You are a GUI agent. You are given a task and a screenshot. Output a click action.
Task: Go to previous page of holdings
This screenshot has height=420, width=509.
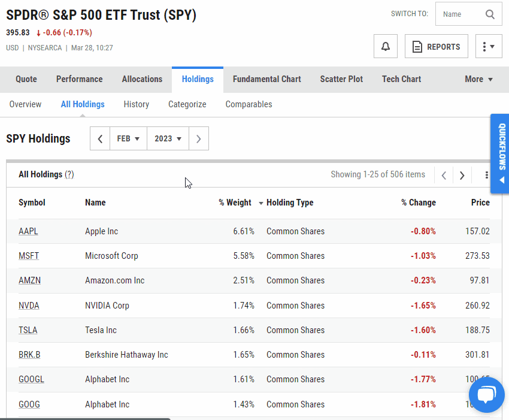coord(444,176)
